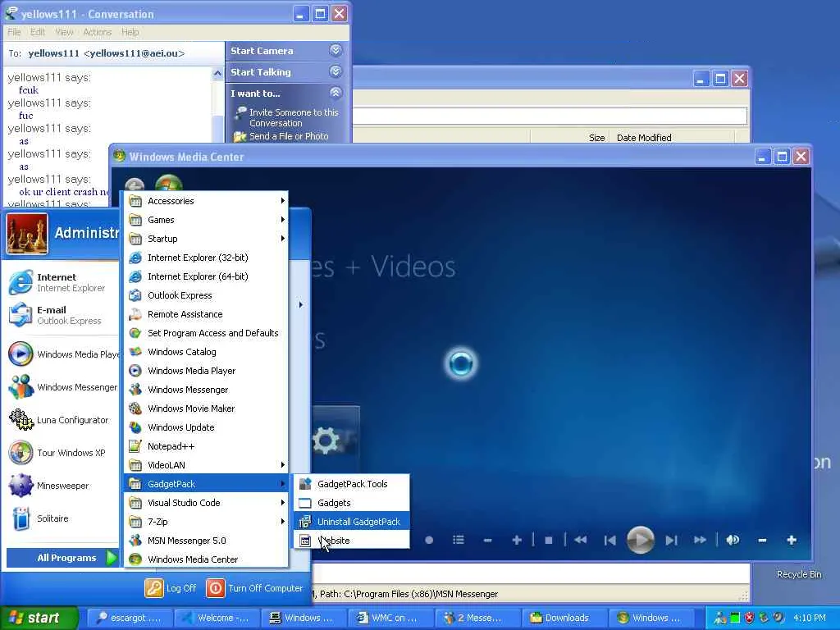
Task: Expand VideoLAN submenu arrow
Action: (x=283, y=465)
